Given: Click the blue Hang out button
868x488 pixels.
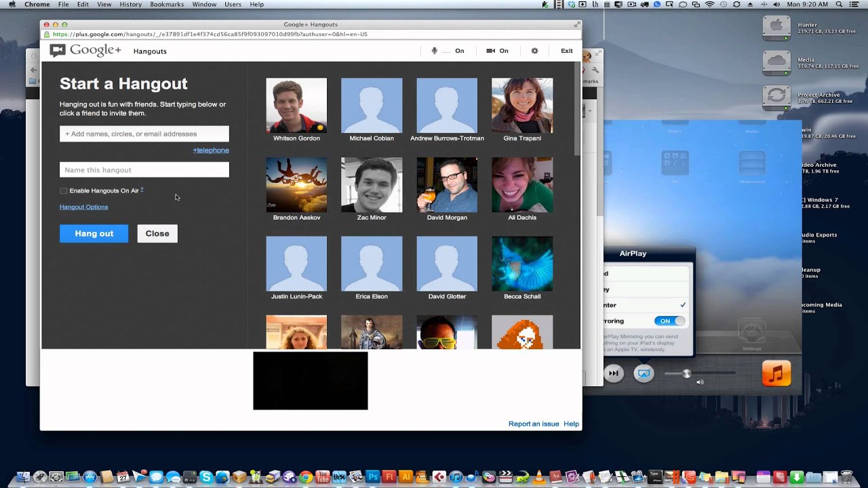Looking at the screenshot, I should [x=94, y=233].
